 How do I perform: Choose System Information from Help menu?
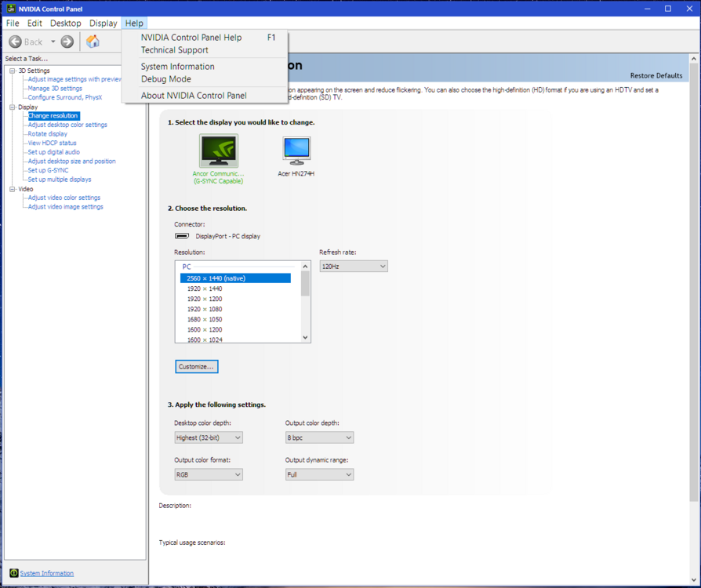point(205,66)
